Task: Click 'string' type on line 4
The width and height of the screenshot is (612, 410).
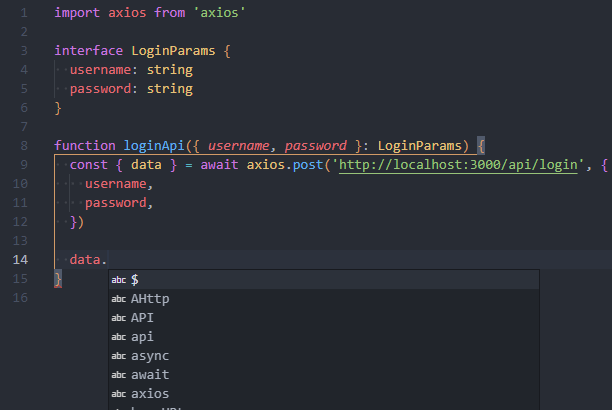Action: click(x=170, y=70)
